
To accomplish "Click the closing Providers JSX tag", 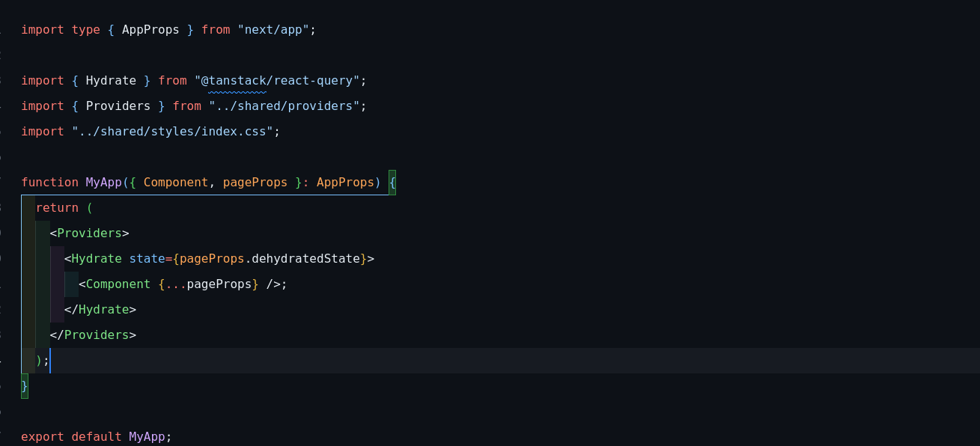I will click(97, 335).
